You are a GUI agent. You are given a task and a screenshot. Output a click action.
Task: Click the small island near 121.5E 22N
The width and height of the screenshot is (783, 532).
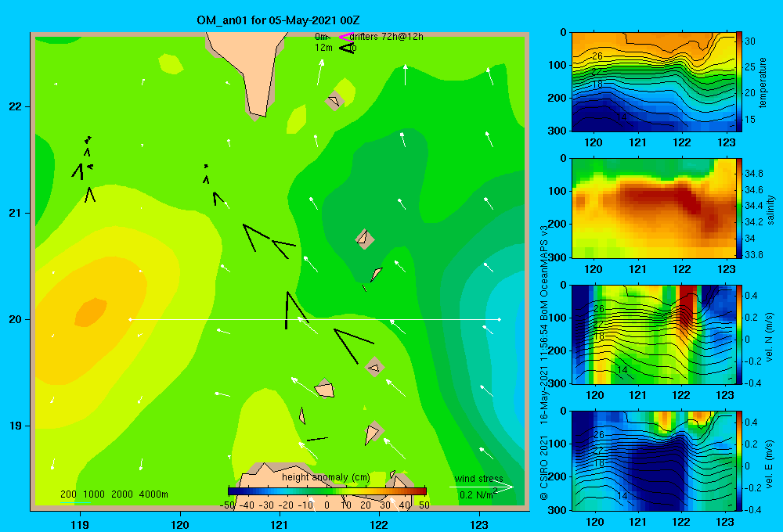pyautogui.click(x=334, y=102)
